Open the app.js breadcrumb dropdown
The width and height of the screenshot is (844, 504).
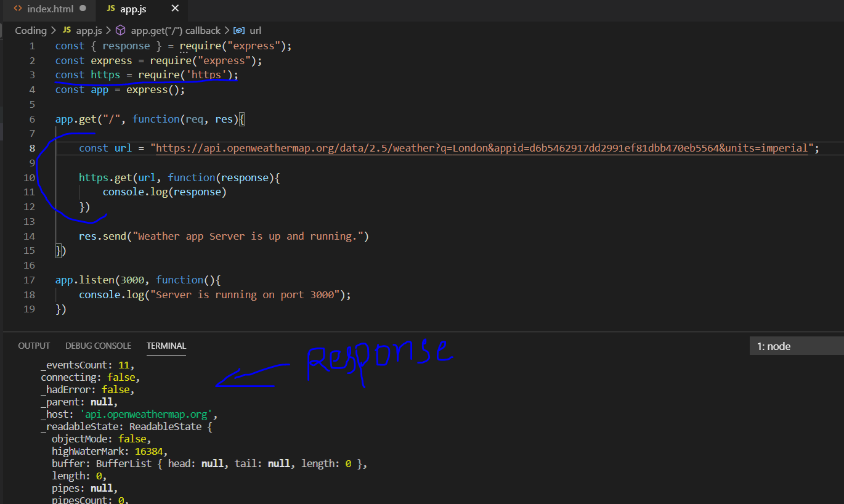tap(89, 30)
